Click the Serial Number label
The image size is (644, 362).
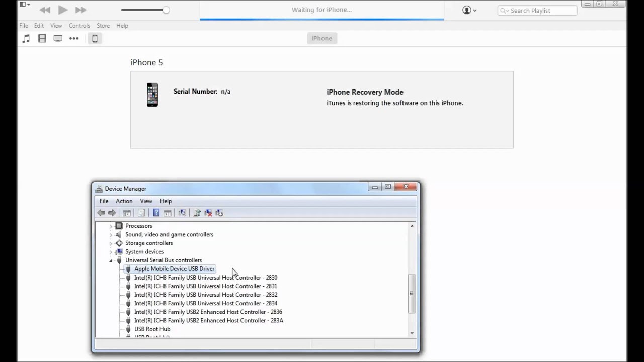[195, 92]
